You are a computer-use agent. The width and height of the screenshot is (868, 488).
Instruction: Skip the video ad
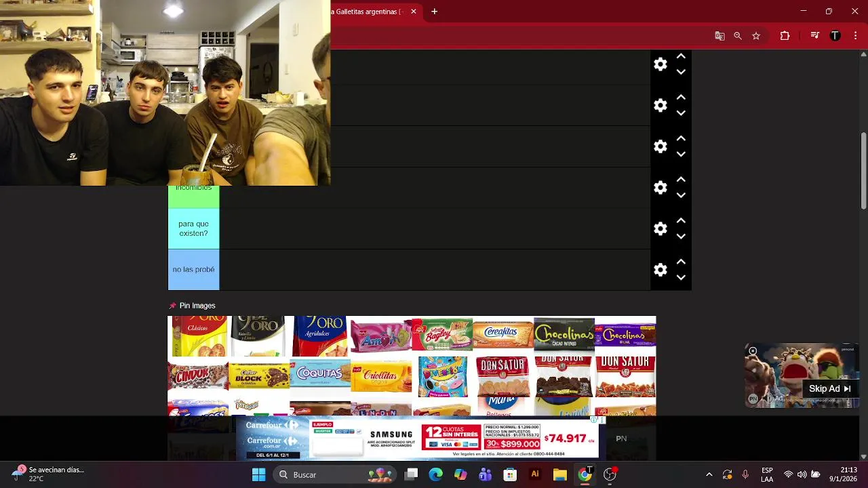pos(829,388)
